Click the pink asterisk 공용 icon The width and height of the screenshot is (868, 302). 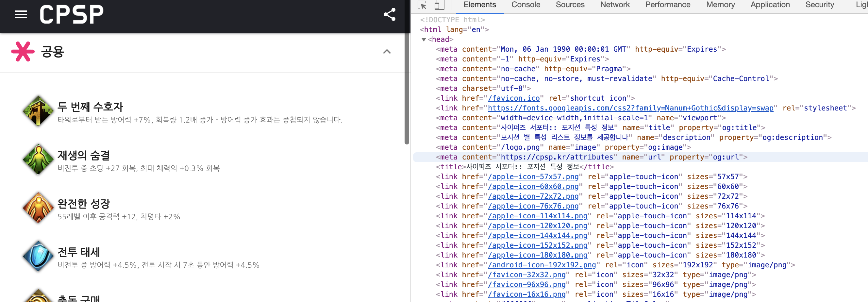[23, 52]
